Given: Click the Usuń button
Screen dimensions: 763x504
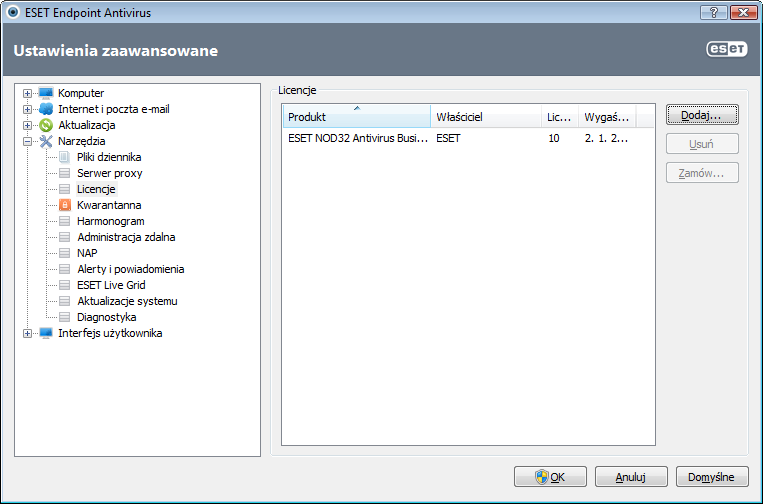Looking at the screenshot, I should tap(702, 144).
